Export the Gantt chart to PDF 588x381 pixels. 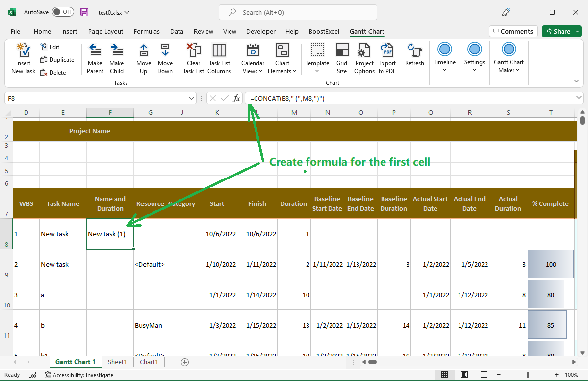click(387, 58)
